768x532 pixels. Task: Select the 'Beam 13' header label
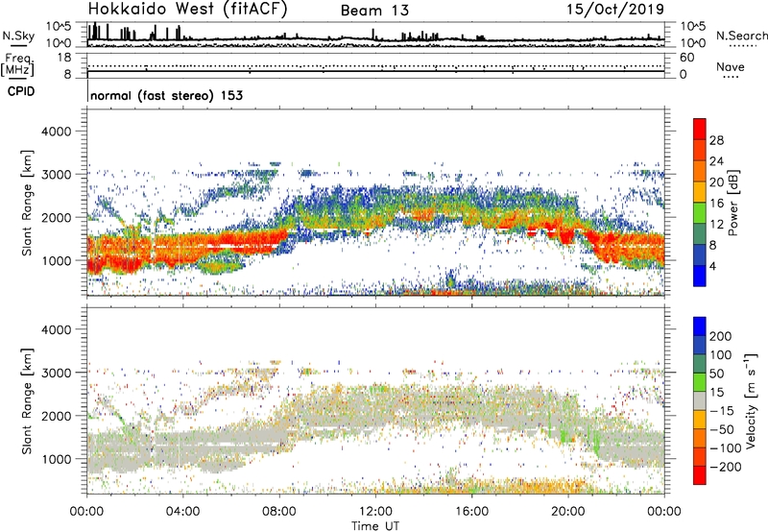click(x=374, y=11)
